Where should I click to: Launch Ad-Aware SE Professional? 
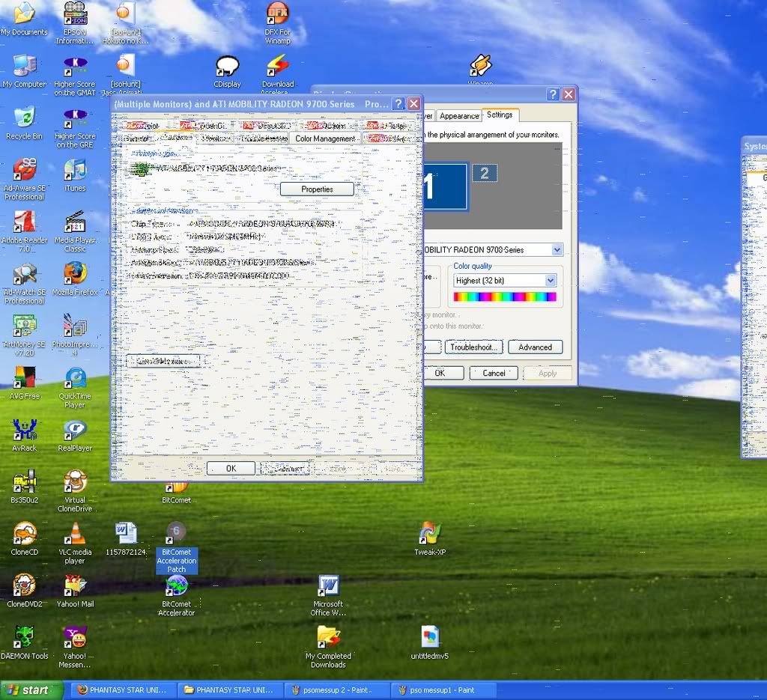pos(24,179)
